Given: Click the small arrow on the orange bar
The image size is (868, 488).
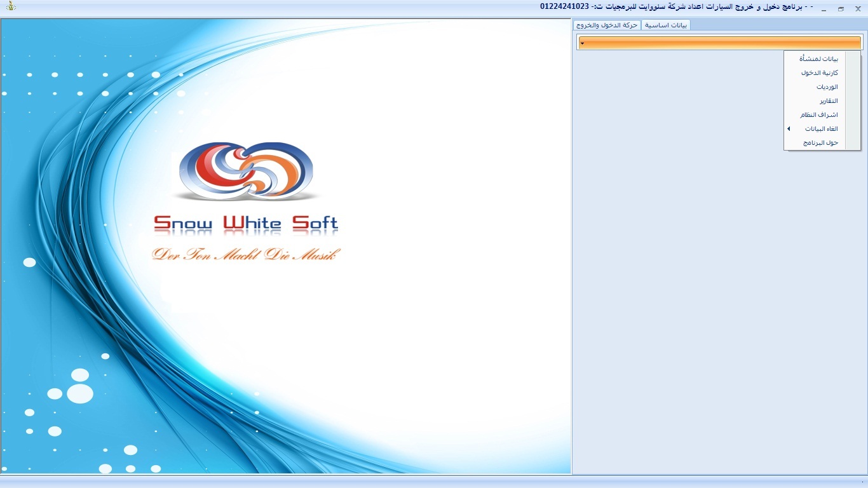Looking at the screenshot, I should tap(582, 43).
